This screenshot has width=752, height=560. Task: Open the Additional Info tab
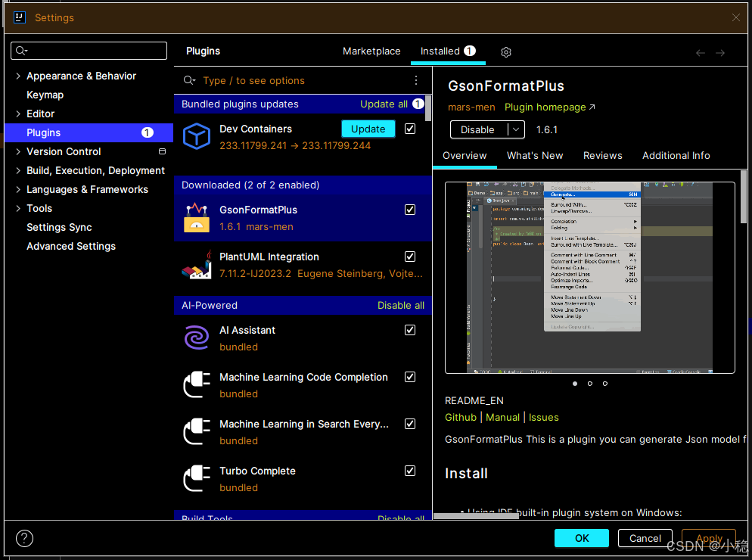coord(676,155)
